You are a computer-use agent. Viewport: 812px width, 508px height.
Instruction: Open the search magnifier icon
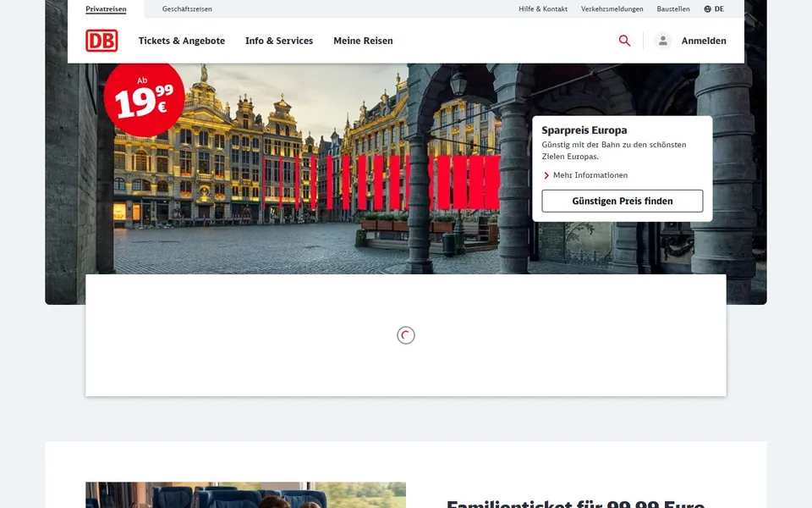click(624, 41)
